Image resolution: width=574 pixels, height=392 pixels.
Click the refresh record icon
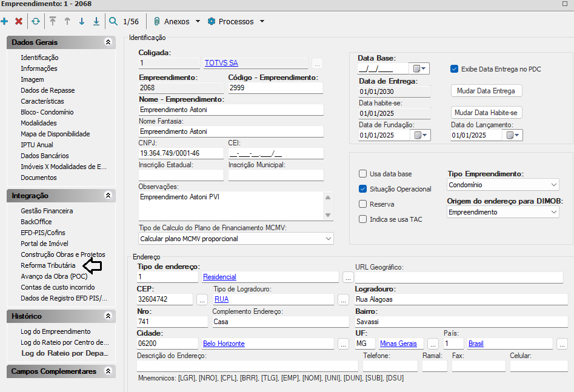click(x=36, y=21)
